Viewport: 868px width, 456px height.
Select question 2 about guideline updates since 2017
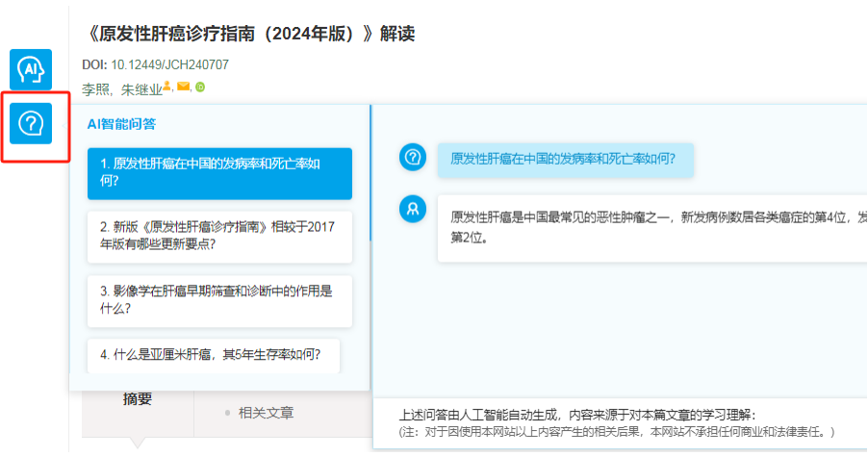219,237
